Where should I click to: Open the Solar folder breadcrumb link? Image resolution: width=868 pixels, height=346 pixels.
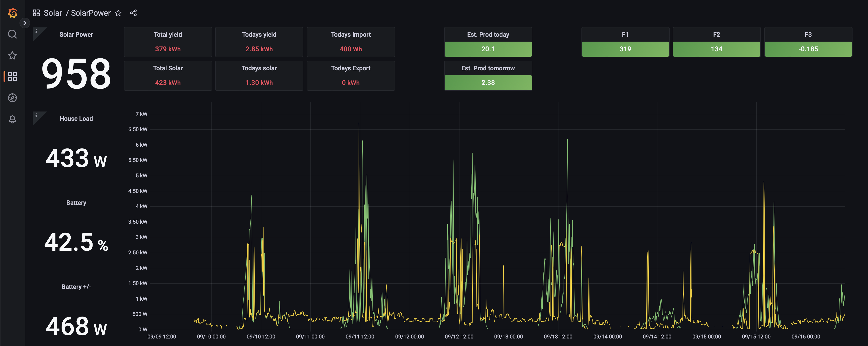(53, 13)
